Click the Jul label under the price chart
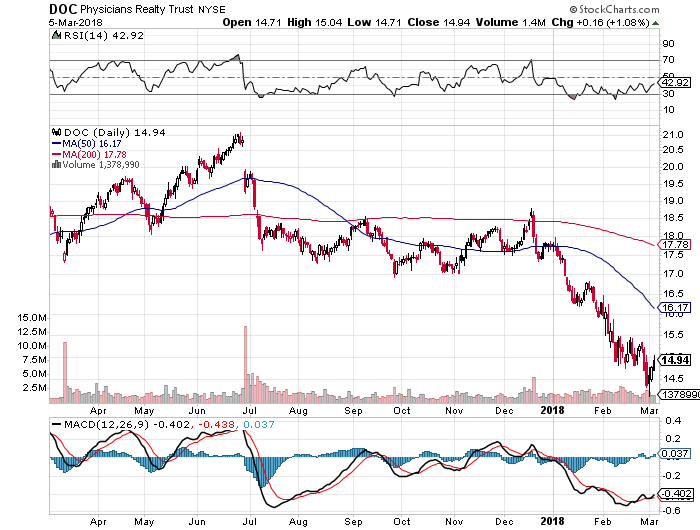This screenshot has width=700, height=530. (x=250, y=410)
